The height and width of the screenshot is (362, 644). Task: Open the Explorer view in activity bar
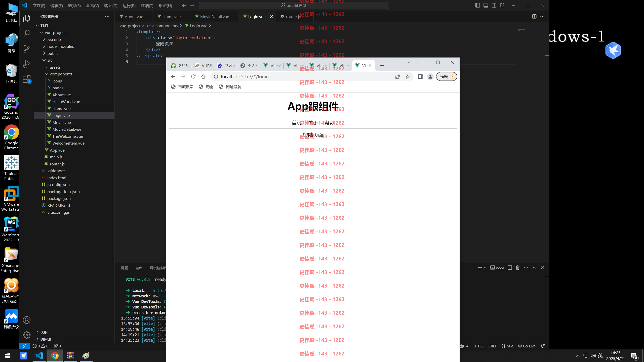pyautogui.click(x=27, y=19)
